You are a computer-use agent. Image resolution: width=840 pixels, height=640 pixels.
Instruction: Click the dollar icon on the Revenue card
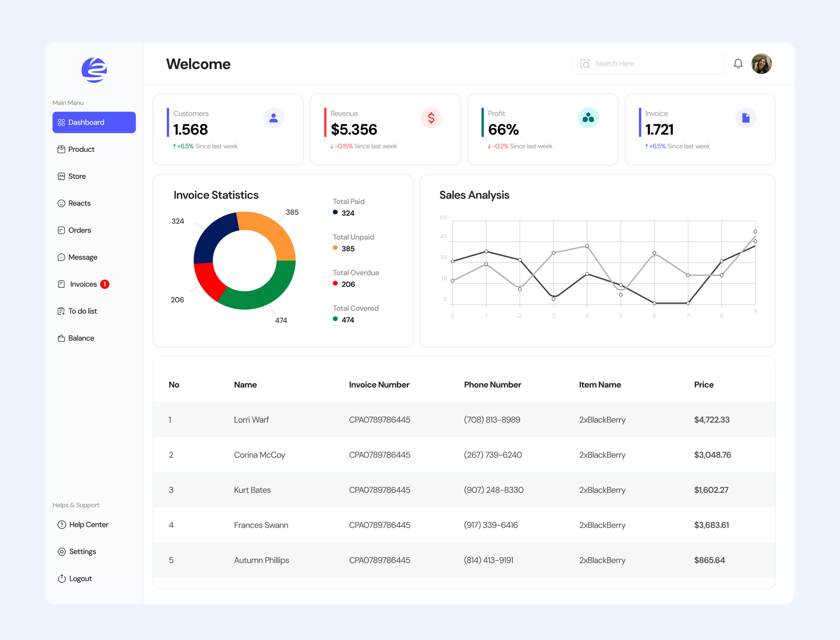(x=431, y=118)
